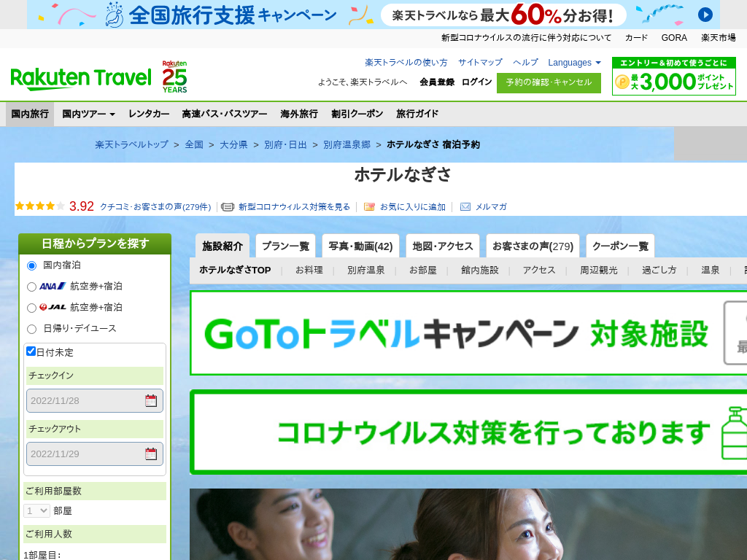
Task: Uncheck the 日付未定 checkbox
Action: coord(31,351)
